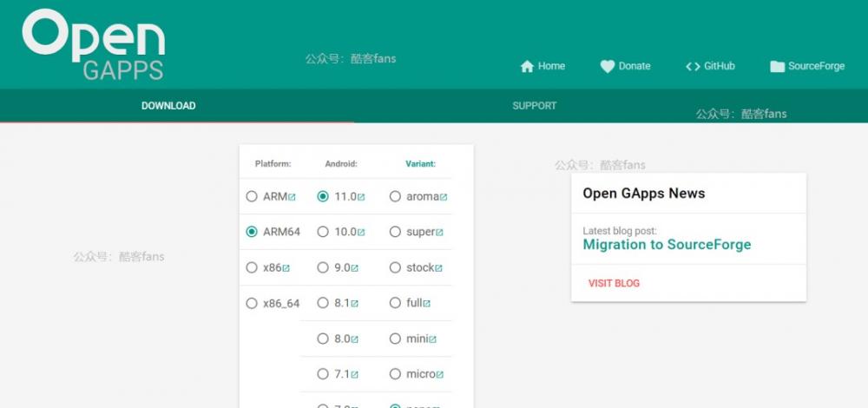868x408 pixels.
Task: Open the external link icon beside 7.1
Action: coord(354,375)
